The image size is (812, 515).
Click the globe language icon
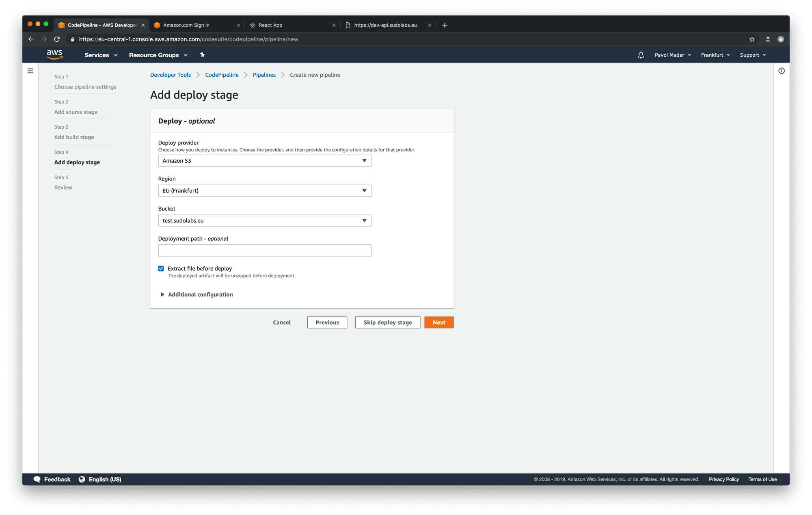[x=82, y=479]
